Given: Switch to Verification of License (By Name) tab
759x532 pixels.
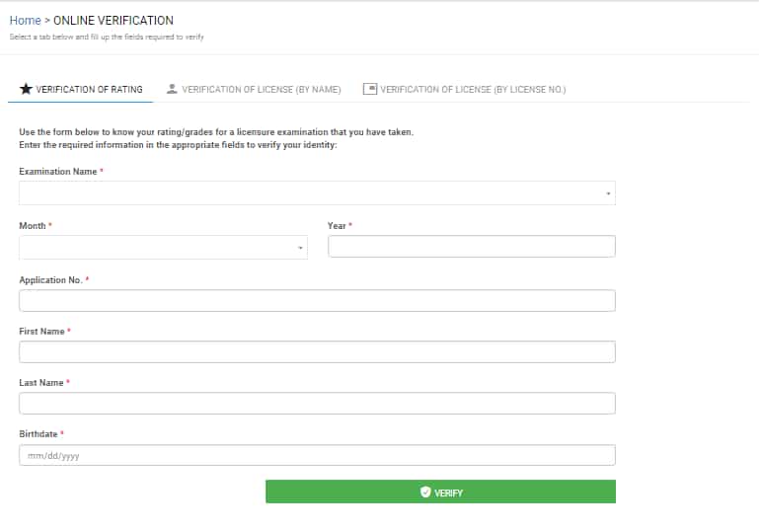Looking at the screenshot, I should (x=254, y=89).
